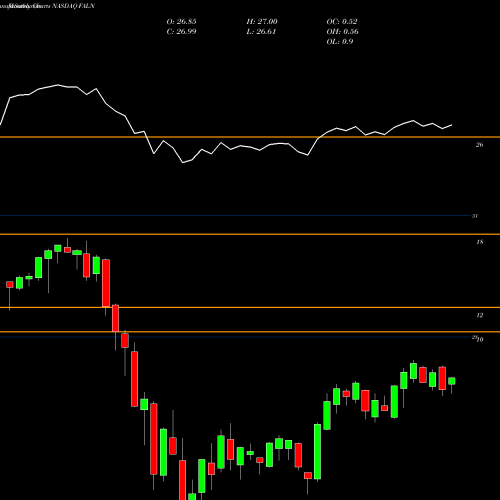
Task: Select the OC: 0.52 reading
Action: point(342,22)
